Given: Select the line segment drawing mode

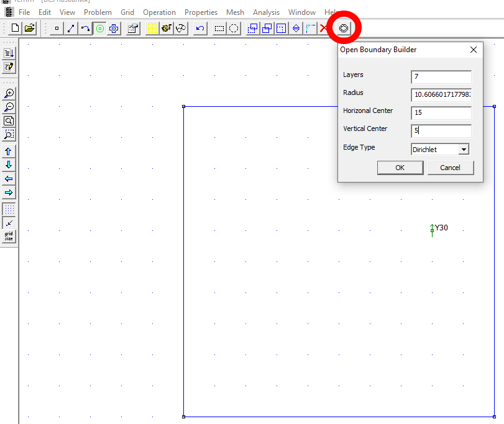Looking at the screenshot, I should pyautogui.click(x=71, y=28).
